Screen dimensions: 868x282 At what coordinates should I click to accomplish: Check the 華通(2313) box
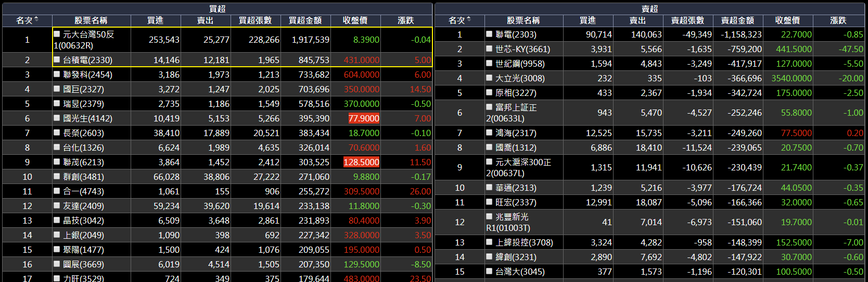(x=489, y=188)
